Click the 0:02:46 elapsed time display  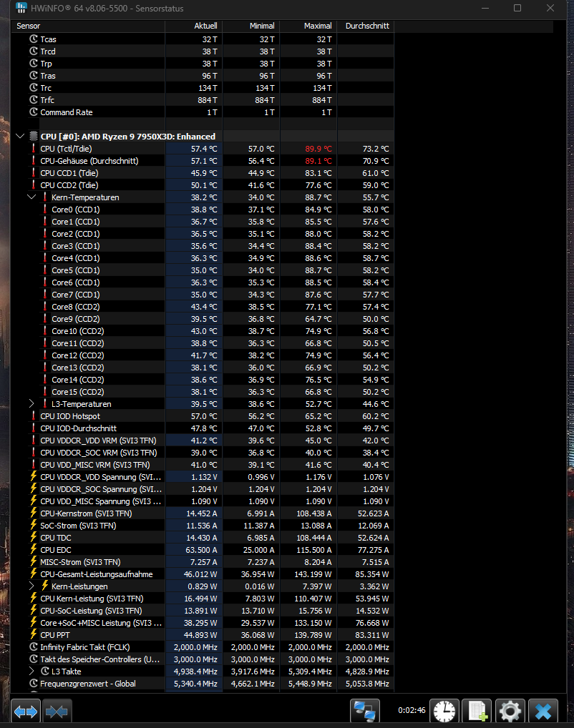pyautogui.click(x=412, y=710)
